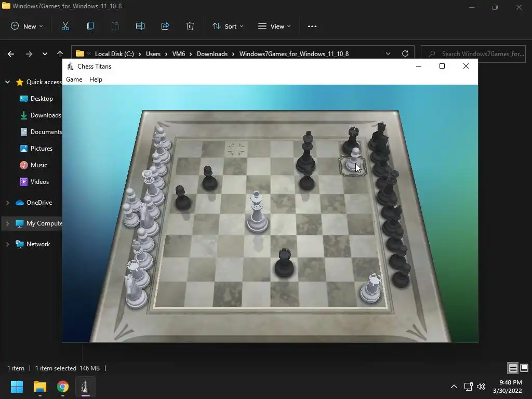Screen dimensions: 532x399
Task: Expand the OneDrive tree node
Action: [7, 203]
